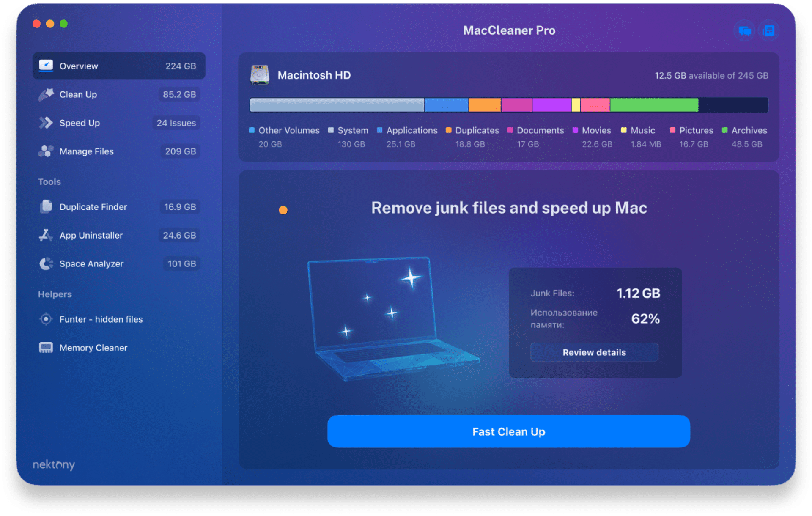Click the green Archives segment of storage bar
This screenshot has width=812, height=516.
point(654,105)
